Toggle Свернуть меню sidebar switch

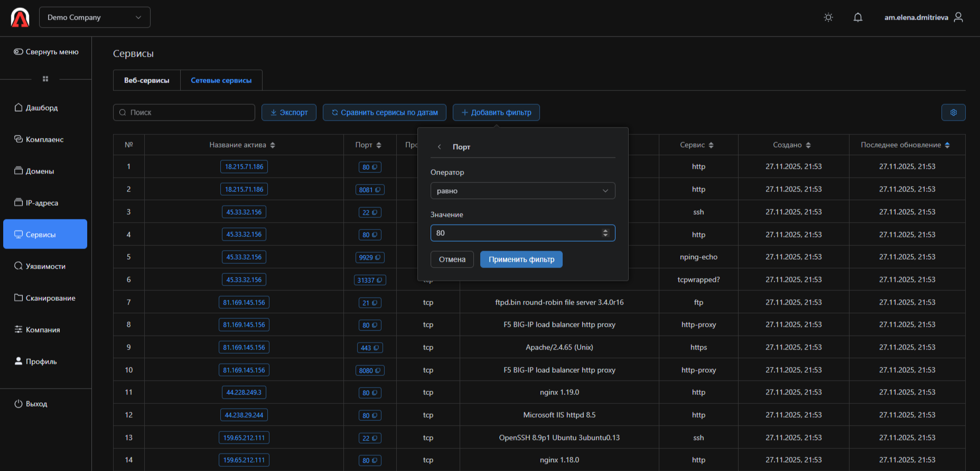[x=18, y=52]
